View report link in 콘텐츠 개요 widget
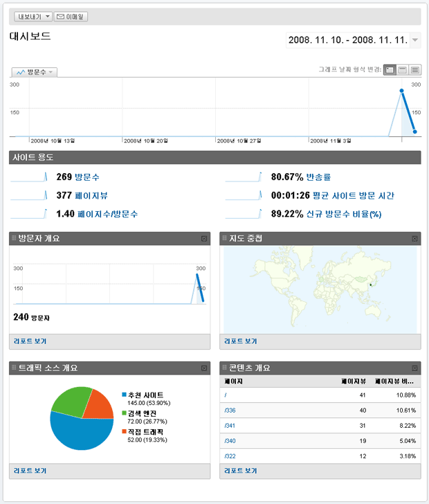The height and width of the screenshot is (504, 429). 241,471
